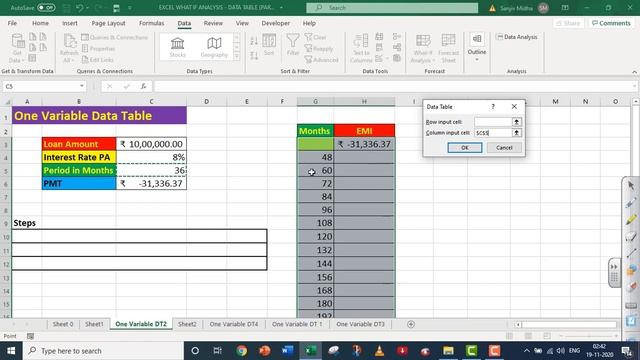Switch to the Home tab
This screenshot has width=640, height=360.
tap(40, 23)
